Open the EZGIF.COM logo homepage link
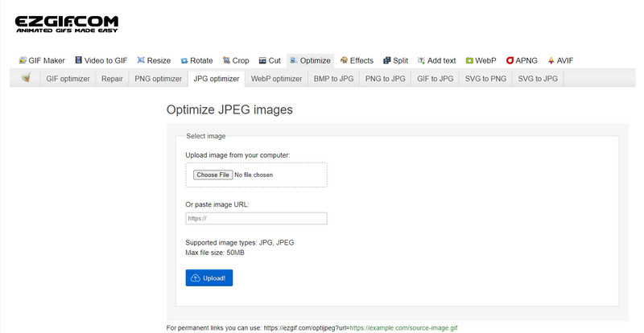The image size is (644, 333). [67, 24]
